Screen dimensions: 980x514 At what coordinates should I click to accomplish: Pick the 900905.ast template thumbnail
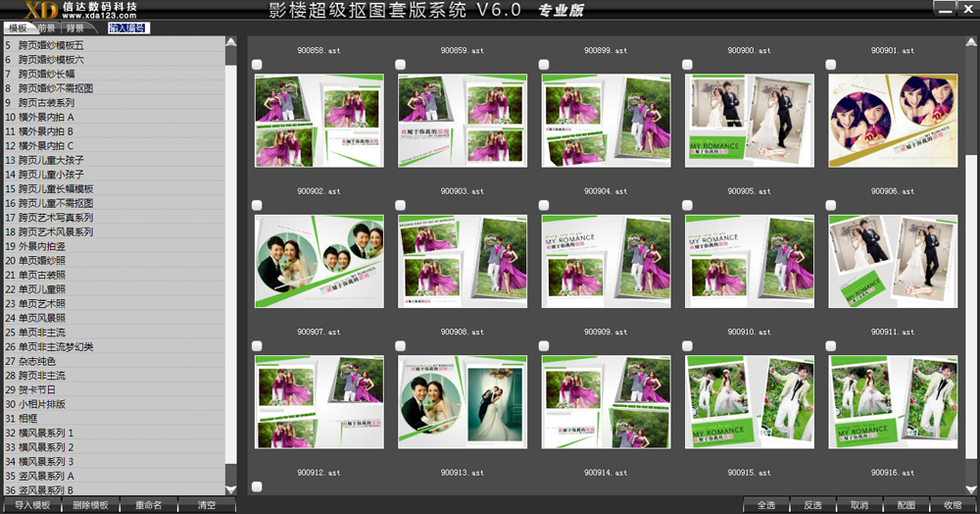pos(750,261)
